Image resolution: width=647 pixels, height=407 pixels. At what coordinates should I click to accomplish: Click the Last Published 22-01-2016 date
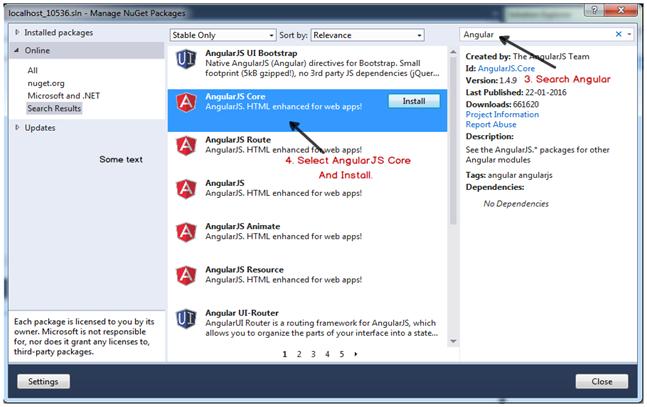545,92
